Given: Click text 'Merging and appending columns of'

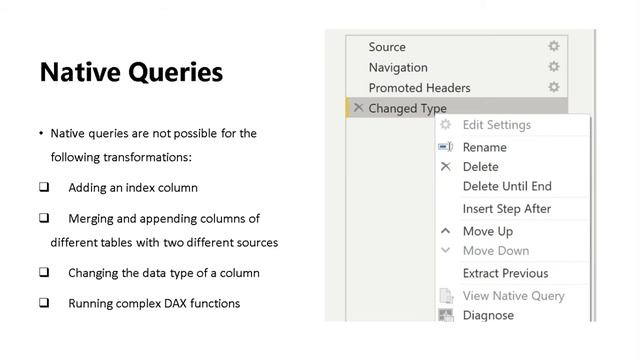Looking at the screenshot, I should tap(164, 219).
